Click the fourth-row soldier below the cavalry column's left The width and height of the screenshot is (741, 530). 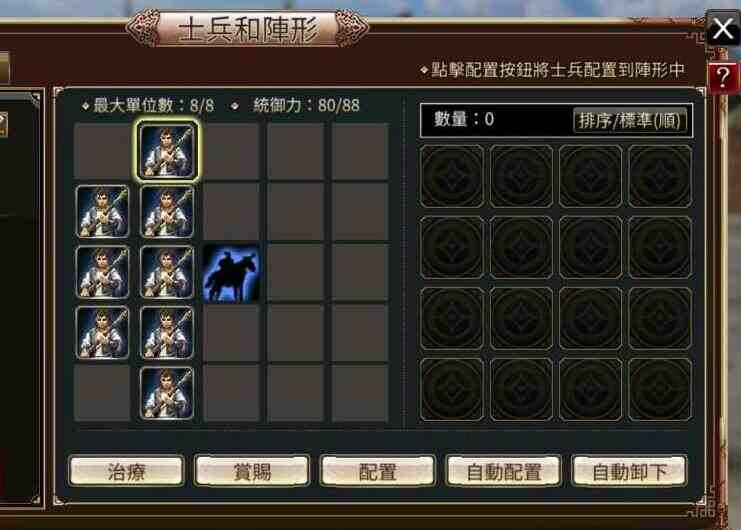(167, 333)
